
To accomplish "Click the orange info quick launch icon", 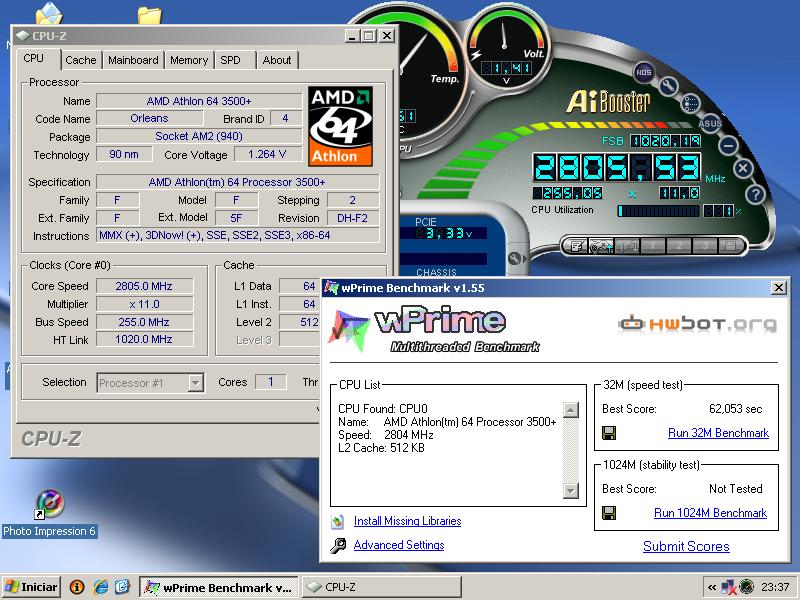I will click(77, 587).
